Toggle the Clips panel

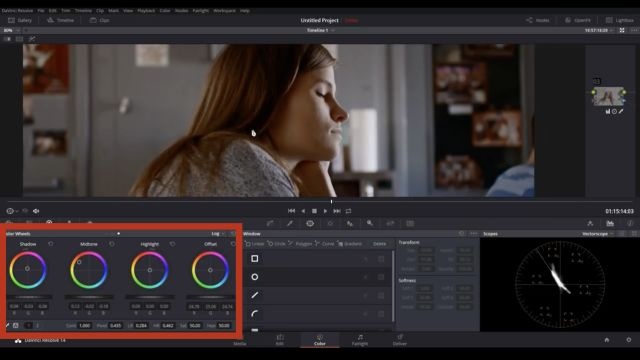(99, 20)
